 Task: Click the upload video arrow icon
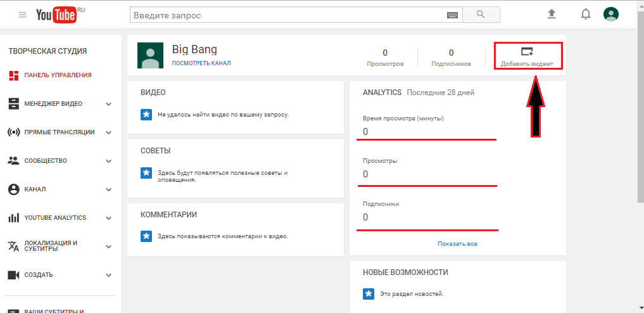552,15
